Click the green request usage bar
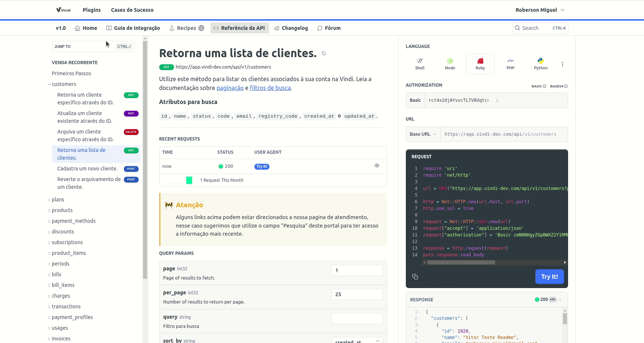 [x=189, y=180]
